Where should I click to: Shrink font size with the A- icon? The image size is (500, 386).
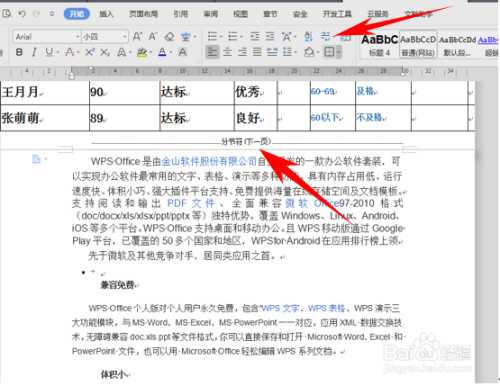coord(153,36)
